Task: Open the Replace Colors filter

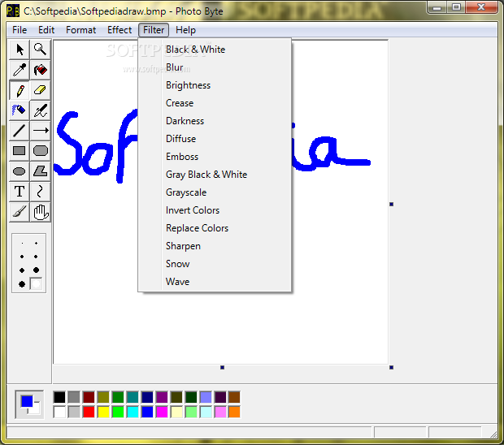Action: (215, 228)
